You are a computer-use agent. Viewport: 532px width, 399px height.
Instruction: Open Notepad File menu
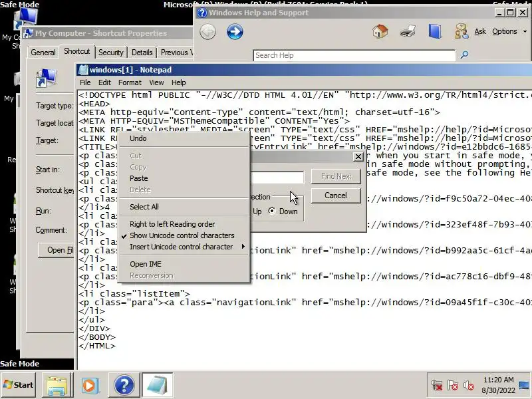pos(85,82)
